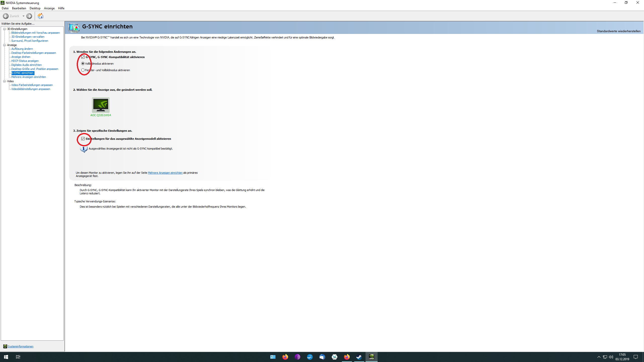Click the info bubble icon about G-SYNC compatibility

click(84, 149)
